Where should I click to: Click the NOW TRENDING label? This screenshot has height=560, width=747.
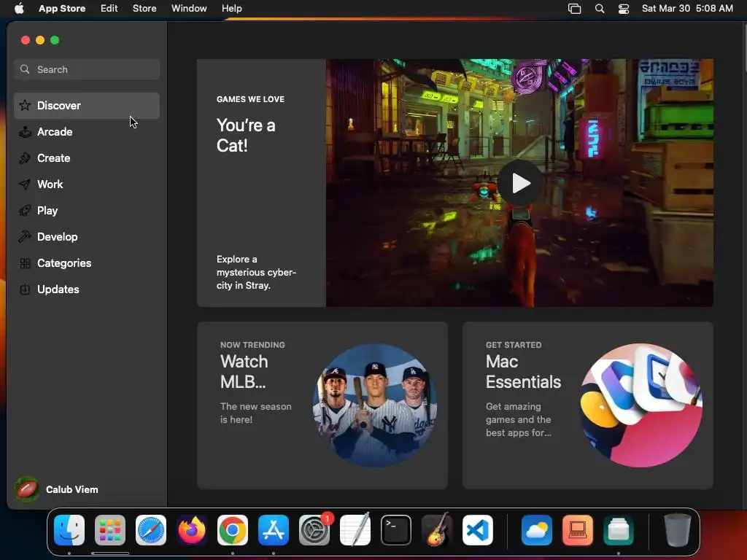[252, 345]
